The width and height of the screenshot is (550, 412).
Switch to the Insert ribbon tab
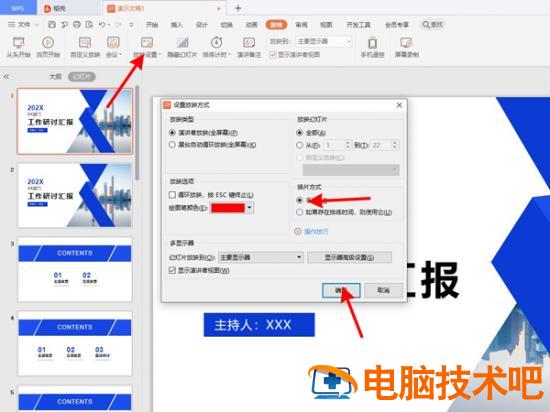(176, 25)
